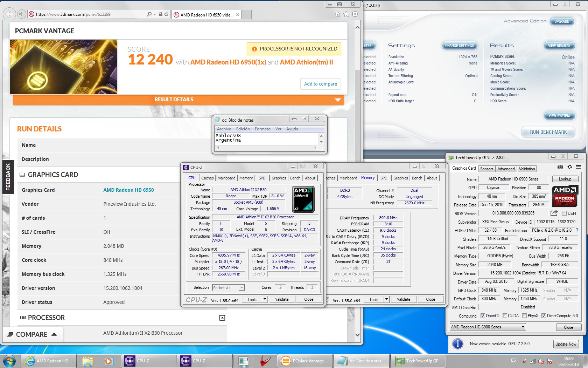Toggle the CUDA checkbox
Screen dimensions: 588x368
tap(505, 316)
